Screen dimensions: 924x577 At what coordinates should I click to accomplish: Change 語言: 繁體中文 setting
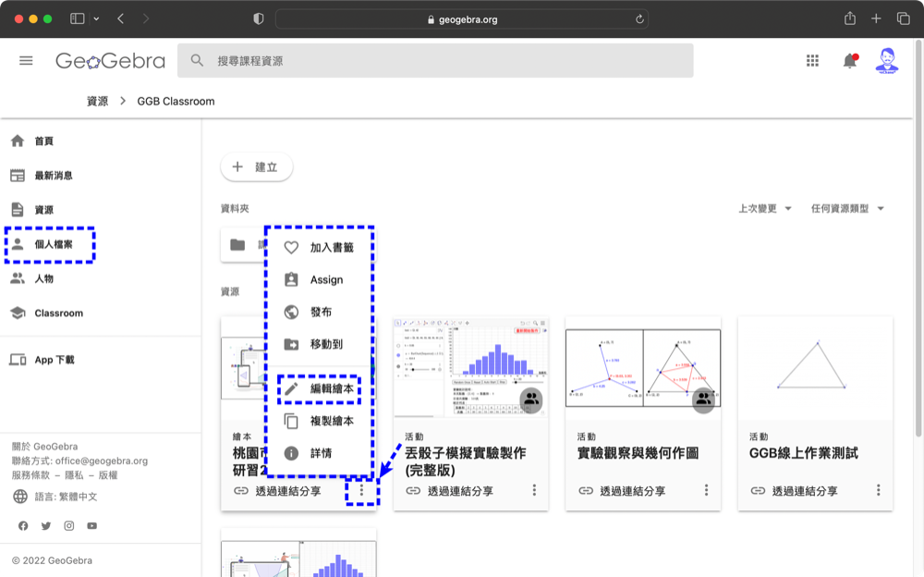66,497
